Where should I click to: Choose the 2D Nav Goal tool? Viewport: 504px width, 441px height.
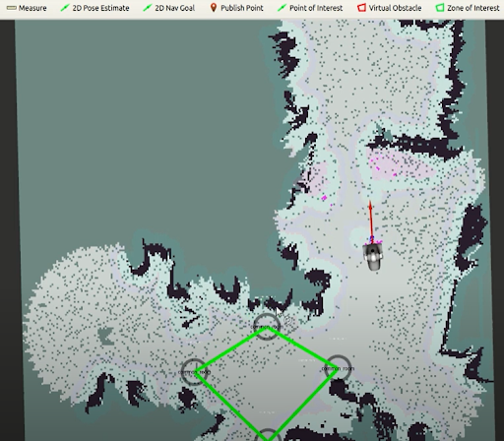(x=169, y=8)
